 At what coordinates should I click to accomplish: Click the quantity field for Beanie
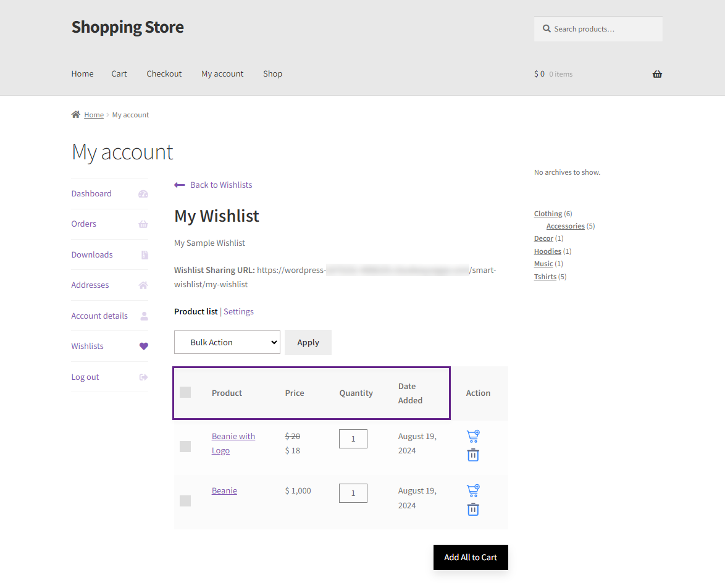[x=353, y=493]
